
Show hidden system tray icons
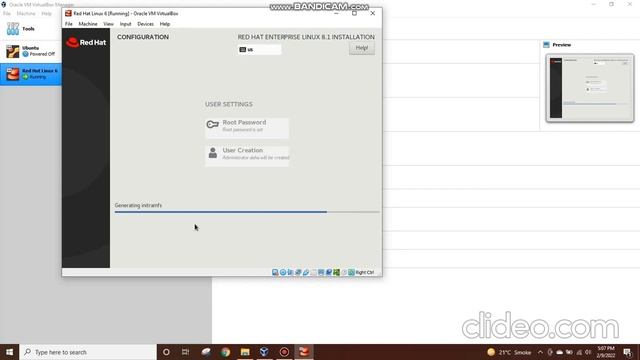point(540,352)
